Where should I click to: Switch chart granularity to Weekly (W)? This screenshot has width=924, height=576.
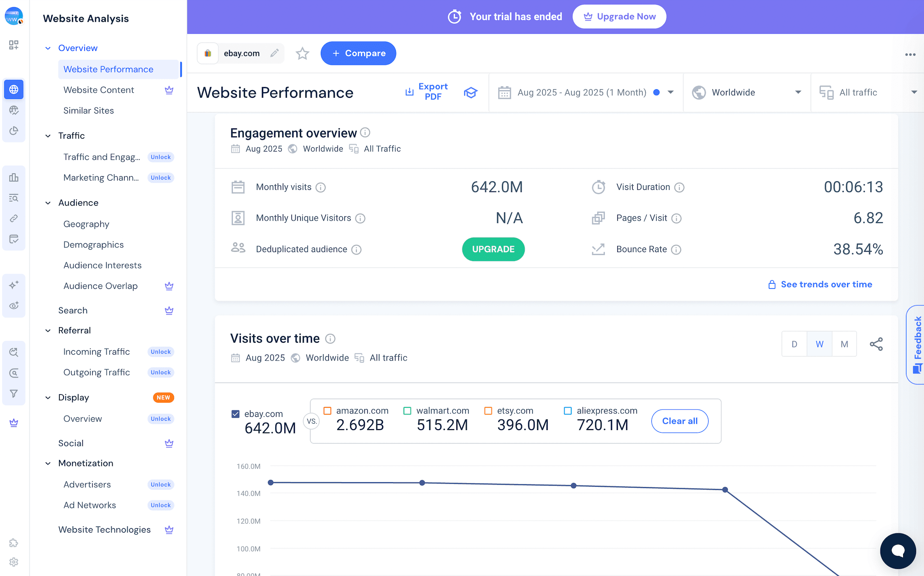pos(819,344)
